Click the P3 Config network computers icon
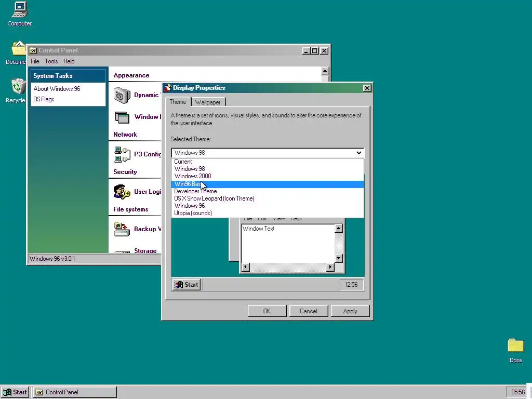This screenshot has width=532, height=399. (122, 154)
